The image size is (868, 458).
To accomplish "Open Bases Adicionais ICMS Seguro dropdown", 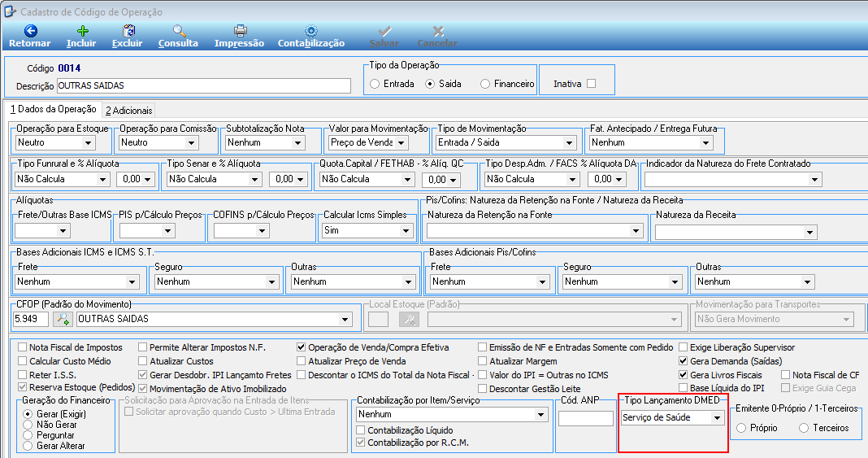I will tap(271, 282).
